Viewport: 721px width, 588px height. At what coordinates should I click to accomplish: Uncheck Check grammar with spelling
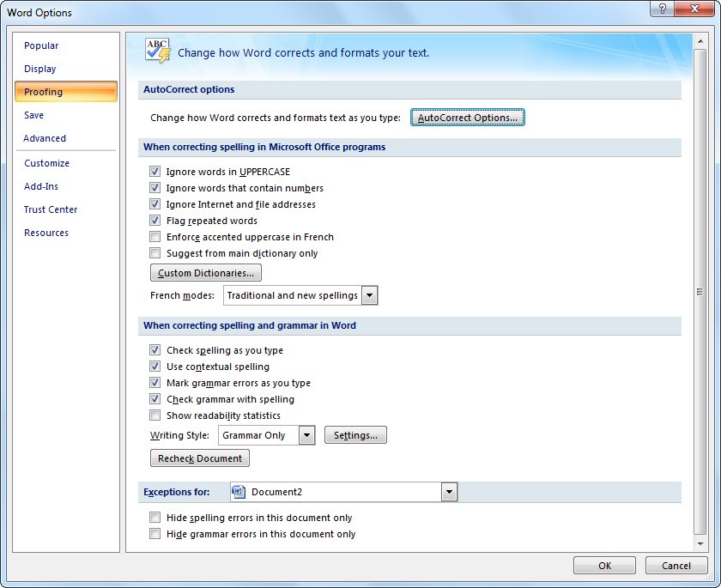(x=155, y=399)
